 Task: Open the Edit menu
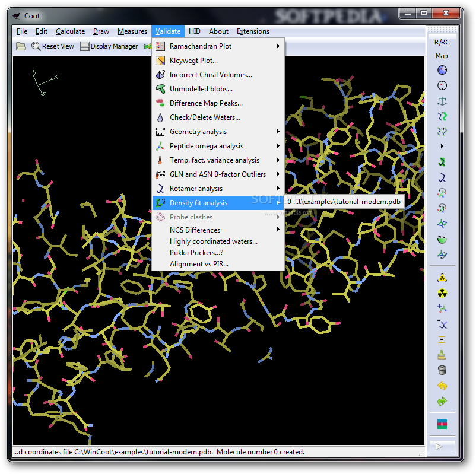[42, 31]
